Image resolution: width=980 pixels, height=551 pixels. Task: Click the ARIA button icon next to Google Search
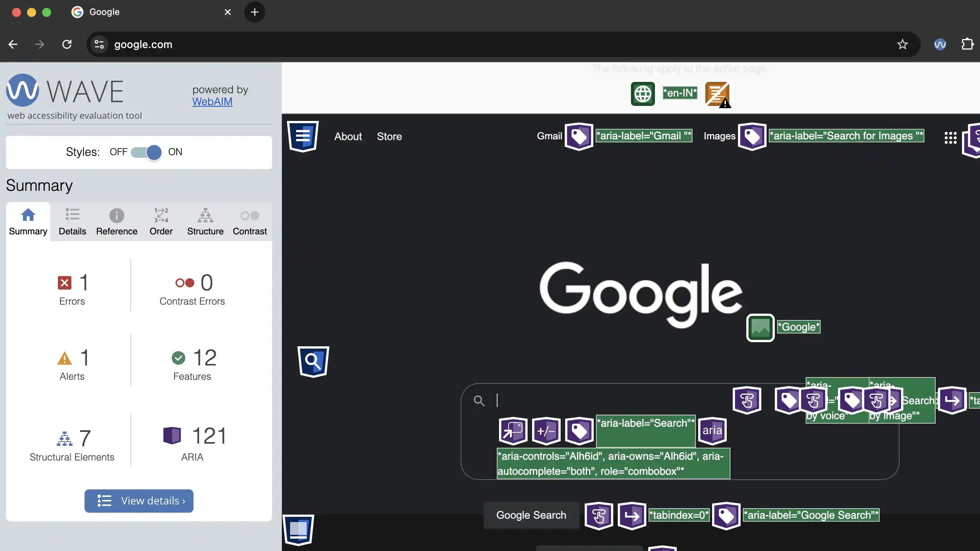599,516
